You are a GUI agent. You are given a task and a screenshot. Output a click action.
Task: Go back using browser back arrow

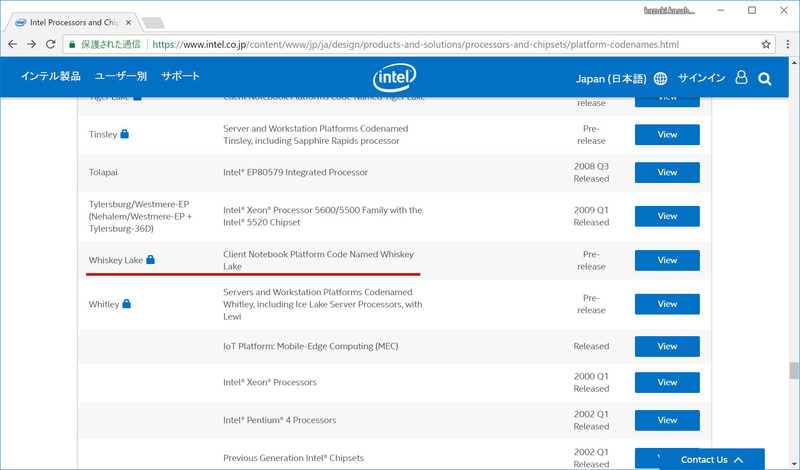12,44
